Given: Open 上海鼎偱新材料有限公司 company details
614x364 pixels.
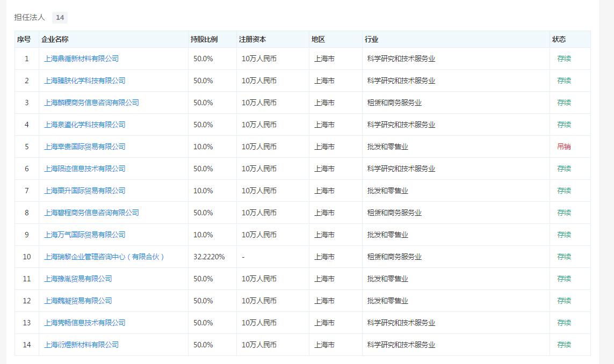Looking at the screenshot, I should (x=81, y=59).
